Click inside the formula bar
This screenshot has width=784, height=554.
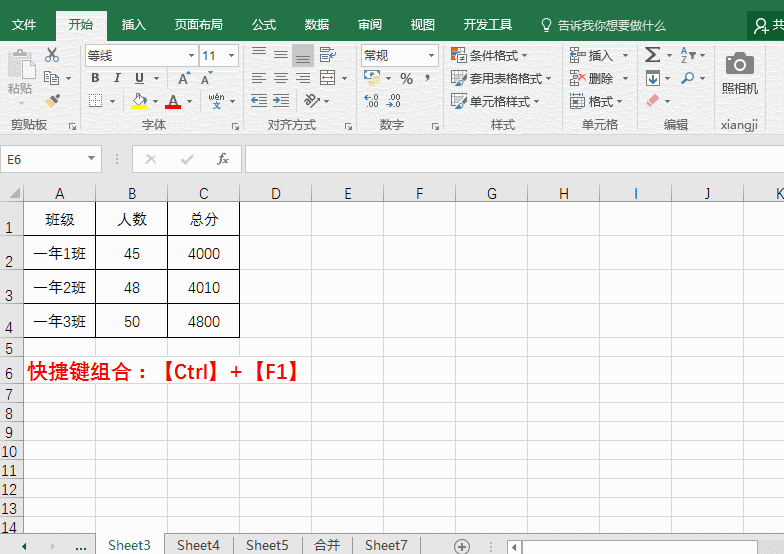click(514, 159)
